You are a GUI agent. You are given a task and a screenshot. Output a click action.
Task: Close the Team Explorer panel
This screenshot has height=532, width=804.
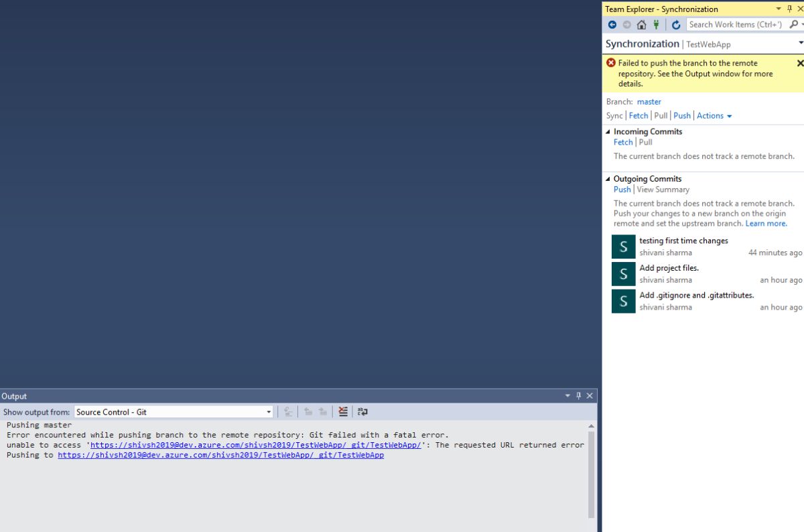pyautogui.click(x=799, y=9)
